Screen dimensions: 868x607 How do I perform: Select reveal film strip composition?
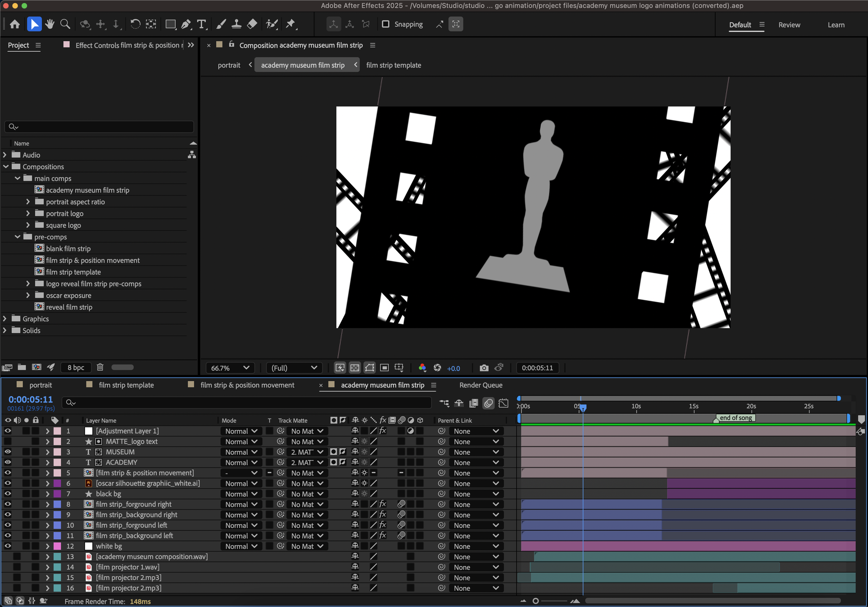coord(69,307)
